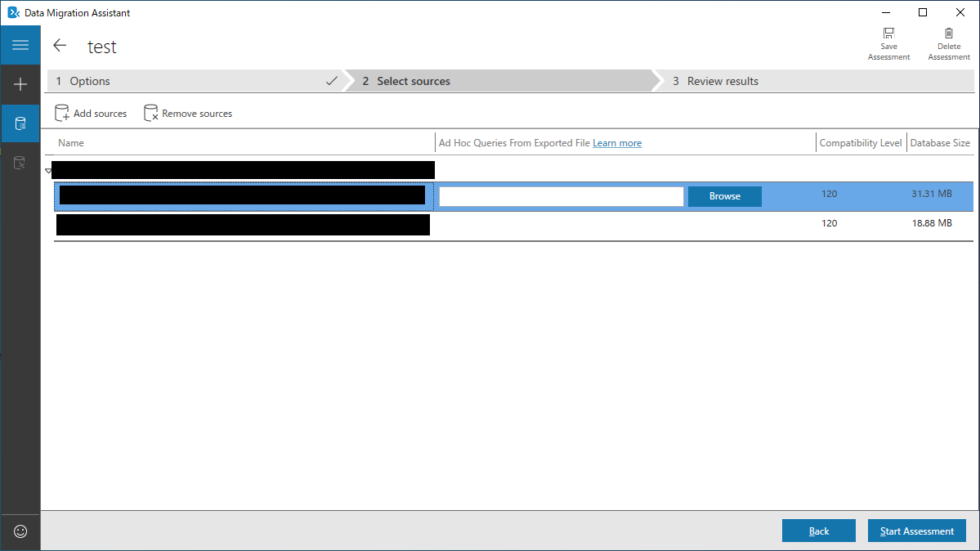
Task: Switch to step 1 Options
Action: (x=195, y=81)
